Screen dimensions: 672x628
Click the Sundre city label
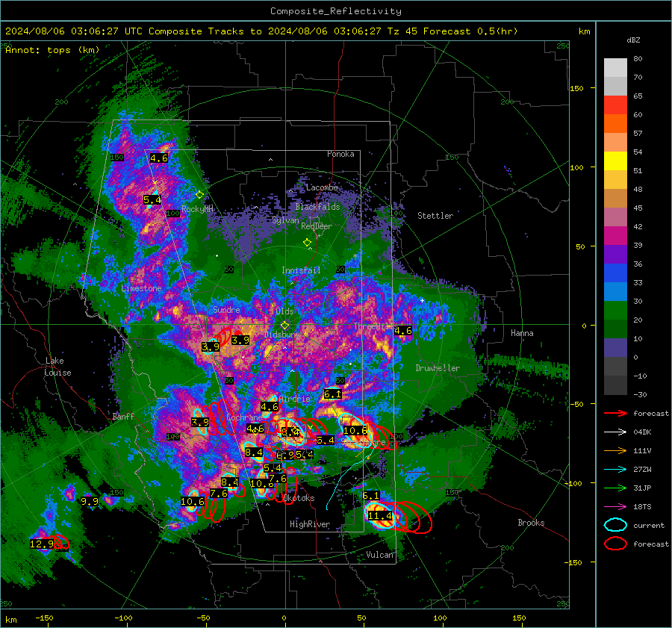coord(226,309)
